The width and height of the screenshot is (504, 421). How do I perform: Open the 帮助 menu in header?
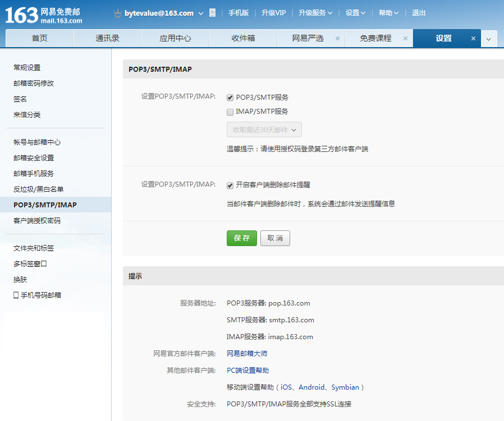tap(388, 13)
